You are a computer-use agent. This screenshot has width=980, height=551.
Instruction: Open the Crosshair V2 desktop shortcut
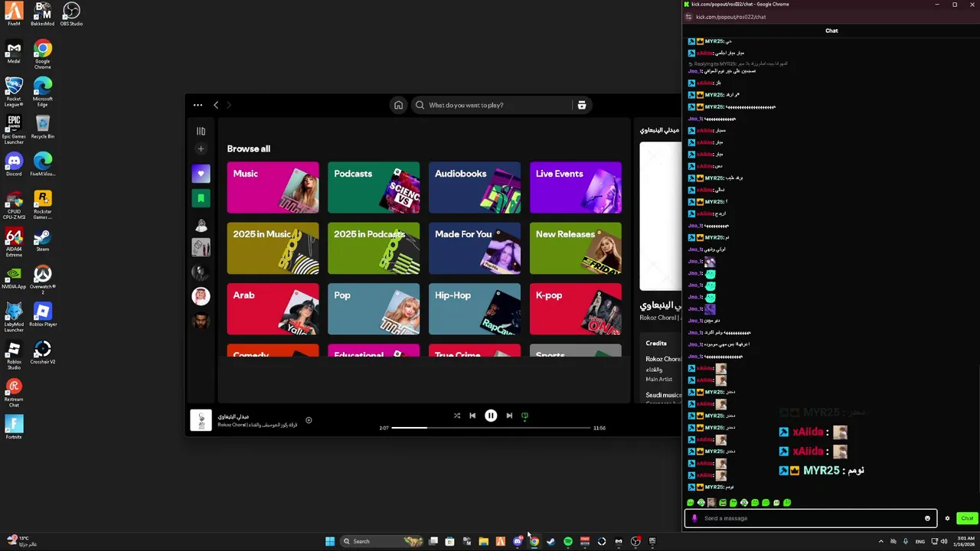(x=43, y=352)
